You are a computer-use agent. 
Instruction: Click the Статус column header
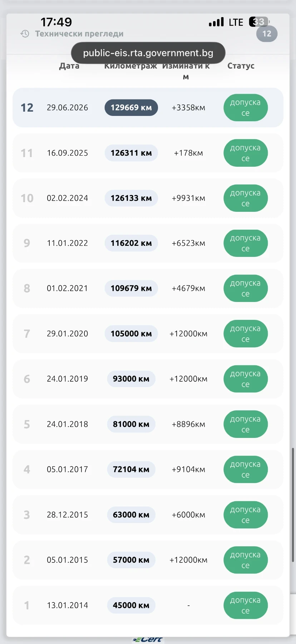(x=241, y=66)
